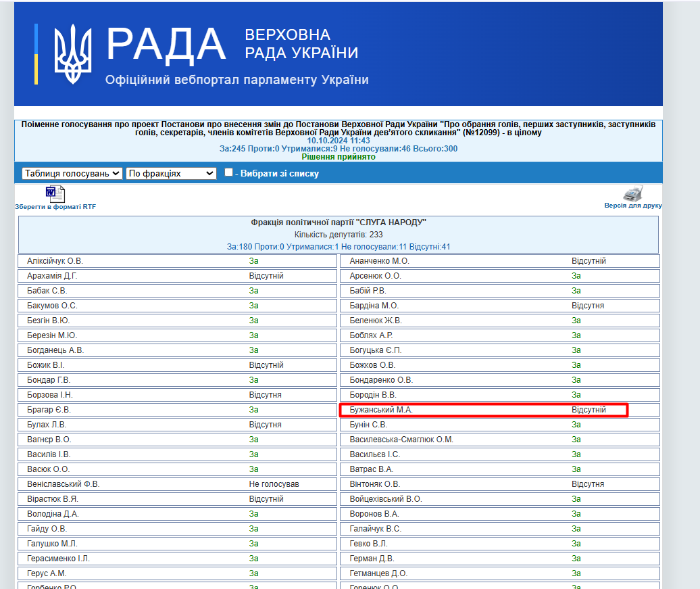Select deputy row 'Бондар Г.В.'

177,380
